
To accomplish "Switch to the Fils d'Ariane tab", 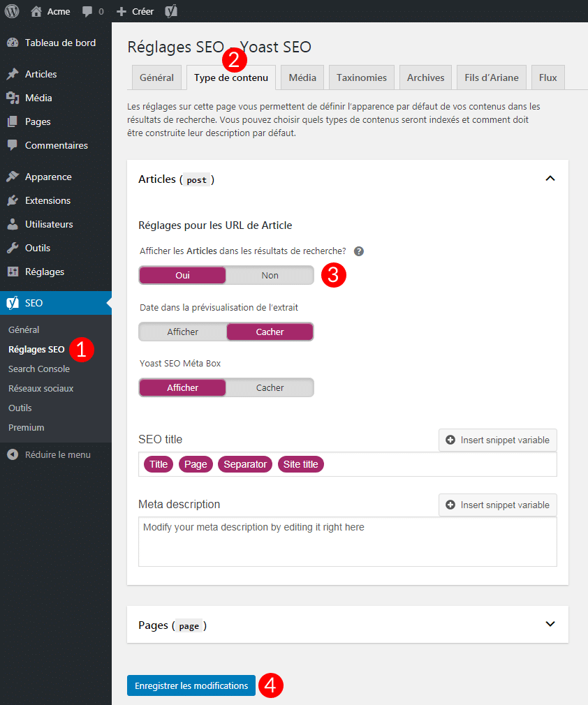I will [x=491, y=77].
